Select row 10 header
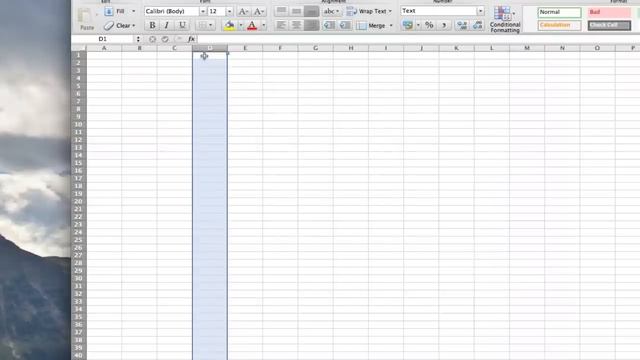This screenshot has width=640, height=360. [78, 124]
